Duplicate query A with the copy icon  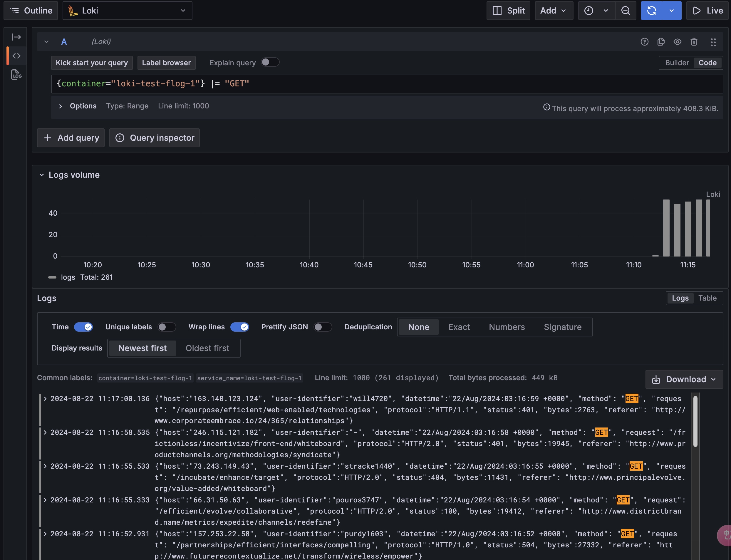coord(661,42)
